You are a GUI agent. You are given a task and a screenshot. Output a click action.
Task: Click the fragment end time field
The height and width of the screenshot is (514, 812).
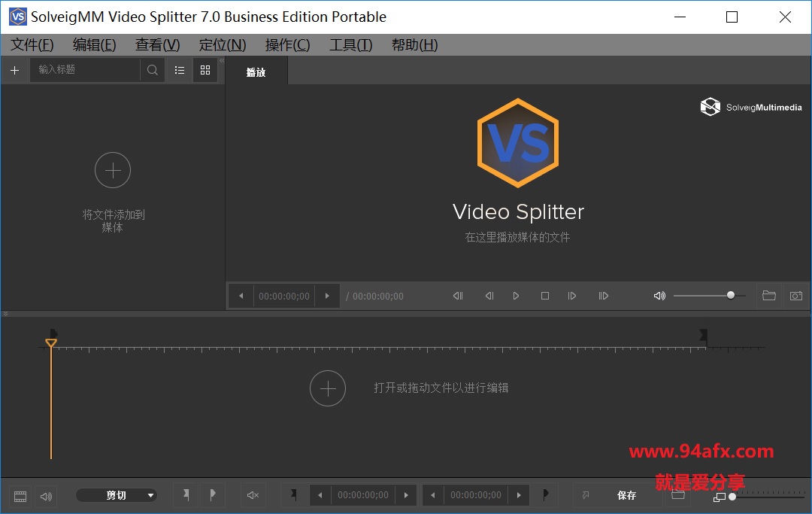point(476,495)
